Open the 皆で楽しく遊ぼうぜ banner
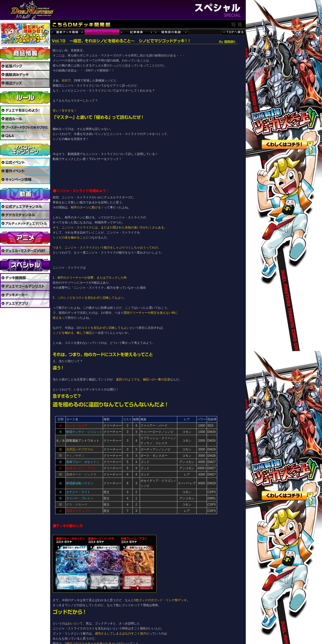The image size is (322, 644). click(25, 33)
